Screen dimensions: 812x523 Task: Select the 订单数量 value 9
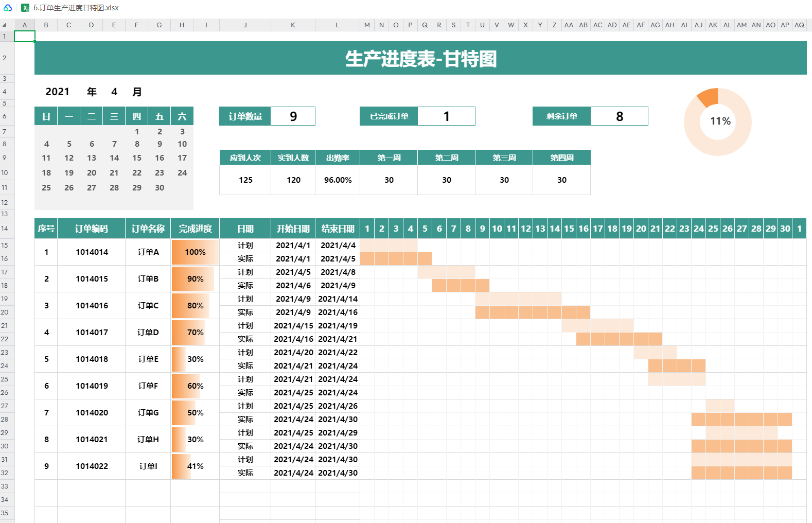click(x=293, y=116)
